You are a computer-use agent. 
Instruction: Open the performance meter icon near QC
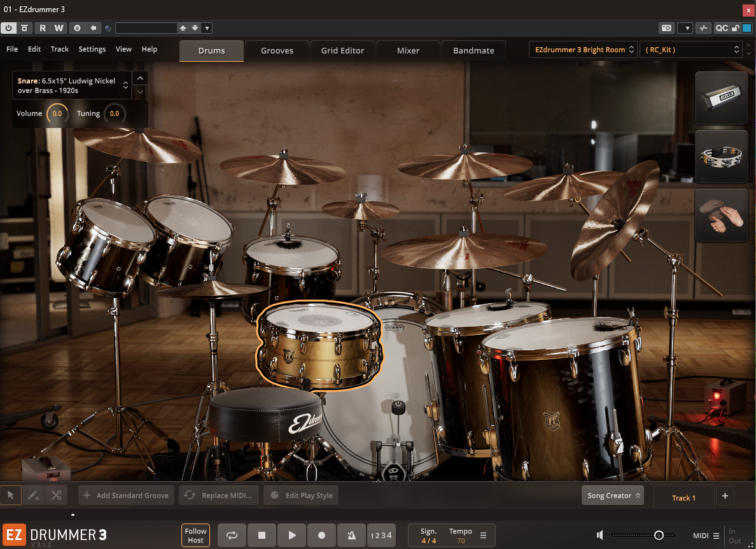coord(703,28)
